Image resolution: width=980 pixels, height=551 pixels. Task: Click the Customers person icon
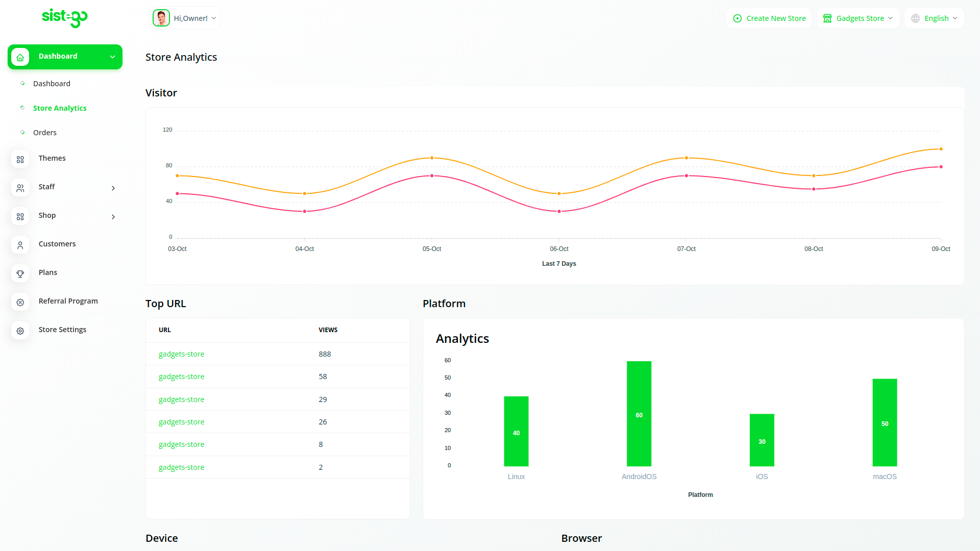20,245
